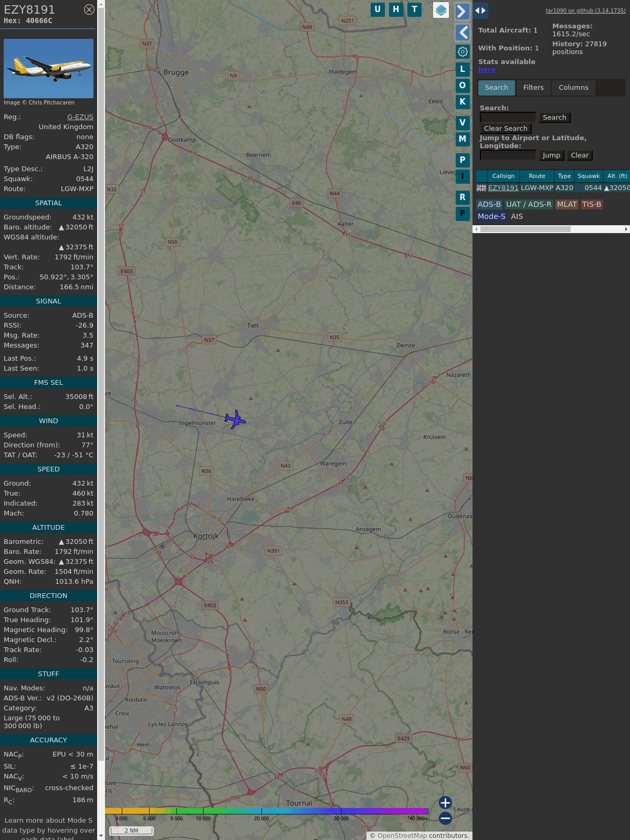Switch to the Filters tab

point(533,88)
